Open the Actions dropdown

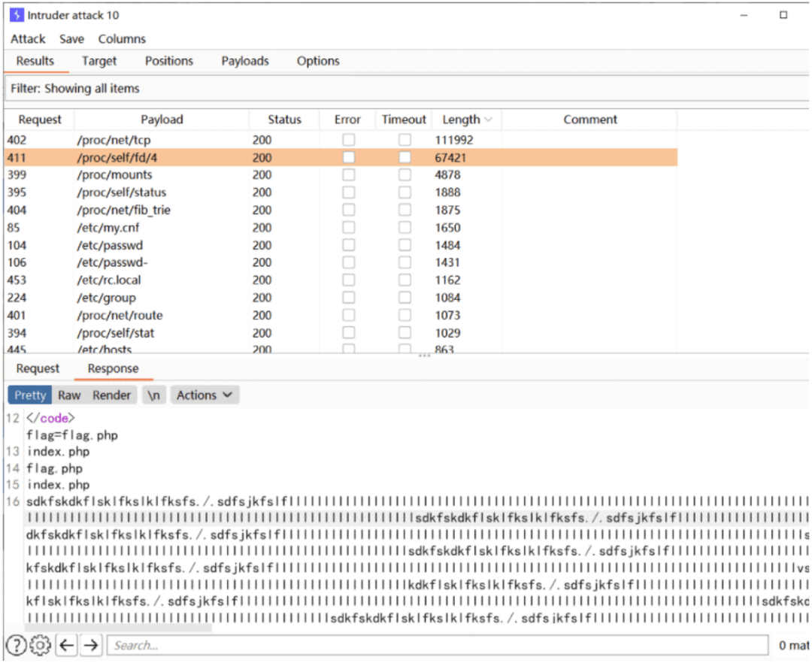(205, 395)
